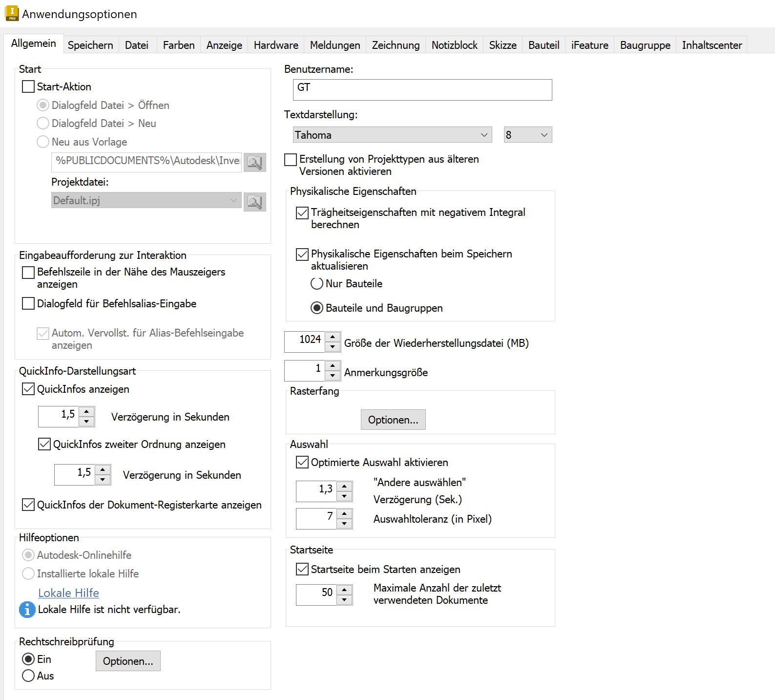Open Rechtschreibprüfung Optionen button

pos(128,661)
